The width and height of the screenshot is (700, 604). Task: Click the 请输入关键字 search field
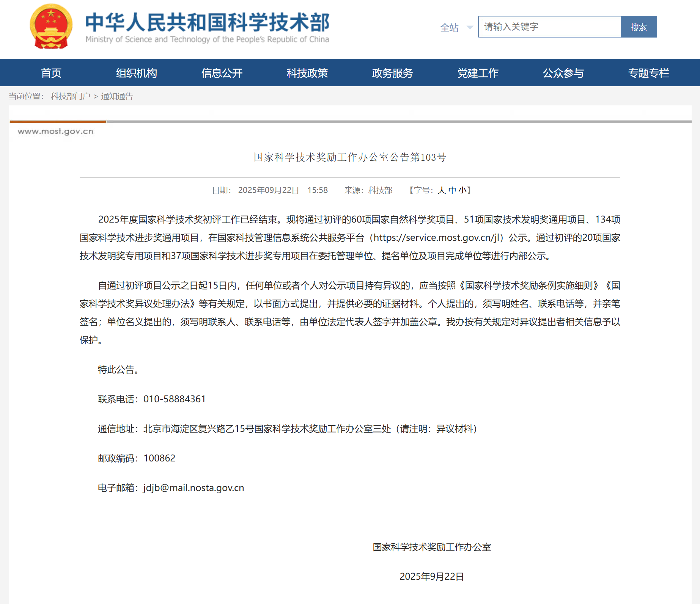pyautogui.click(x=549, y=27)
